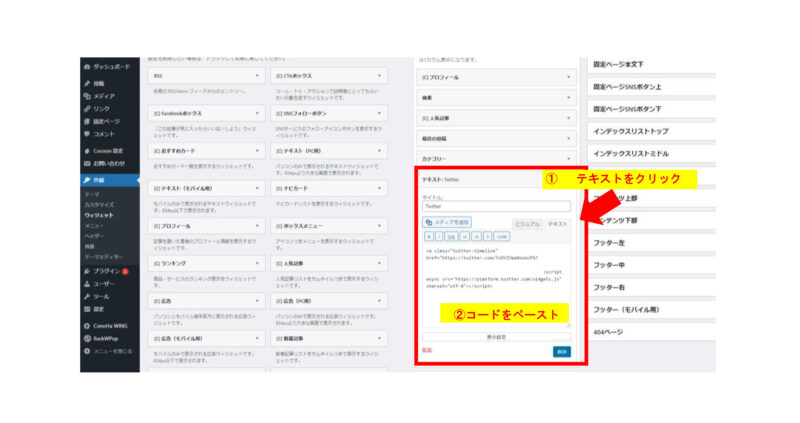The image size is (800, 423).
Task: Click the 投稿 pin icon in sidebar
Action: (x=87, y=83)
